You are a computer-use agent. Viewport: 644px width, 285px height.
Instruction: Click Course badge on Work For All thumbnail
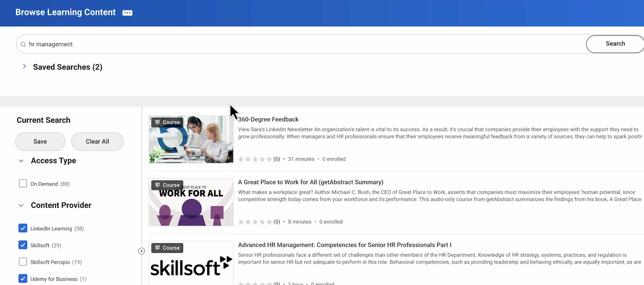(167, 185)
